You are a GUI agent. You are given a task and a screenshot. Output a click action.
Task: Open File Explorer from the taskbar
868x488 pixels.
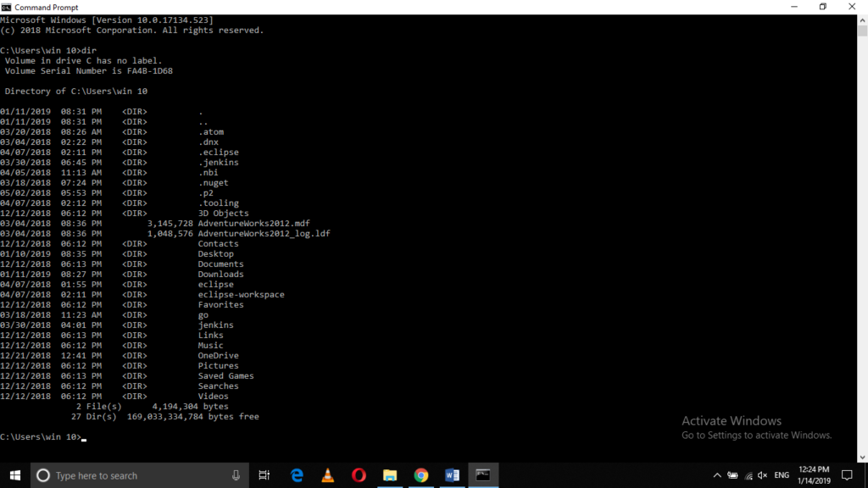pos(390,475)
